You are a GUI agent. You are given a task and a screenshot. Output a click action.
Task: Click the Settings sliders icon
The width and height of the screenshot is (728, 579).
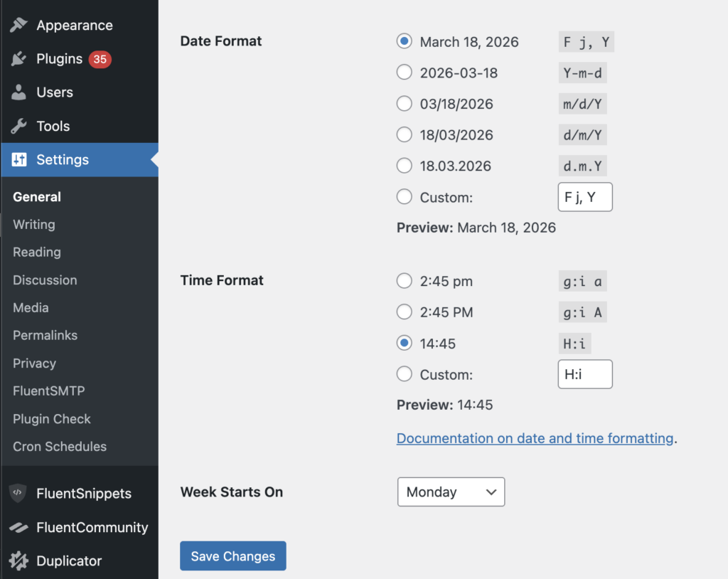pos(19,160)
